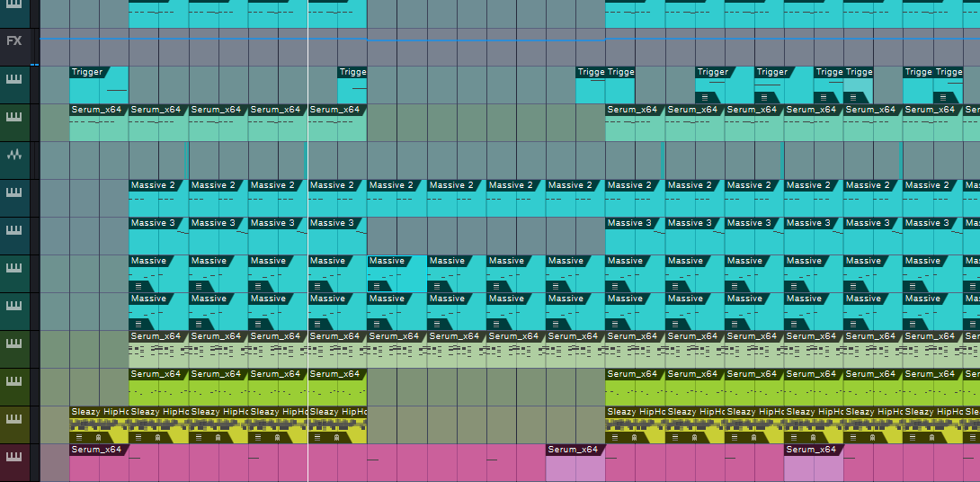
Task: Select the first Trigger clip at the track start
Action: (x=99, y=85)
